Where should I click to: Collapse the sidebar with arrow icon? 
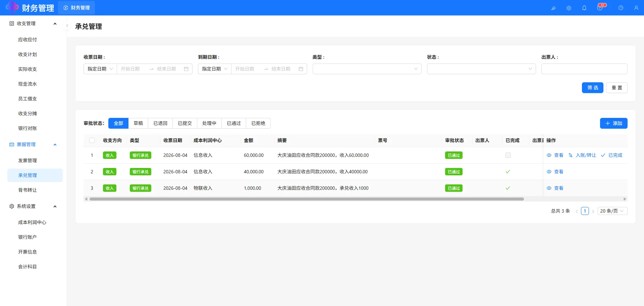[x=67, y=26]
